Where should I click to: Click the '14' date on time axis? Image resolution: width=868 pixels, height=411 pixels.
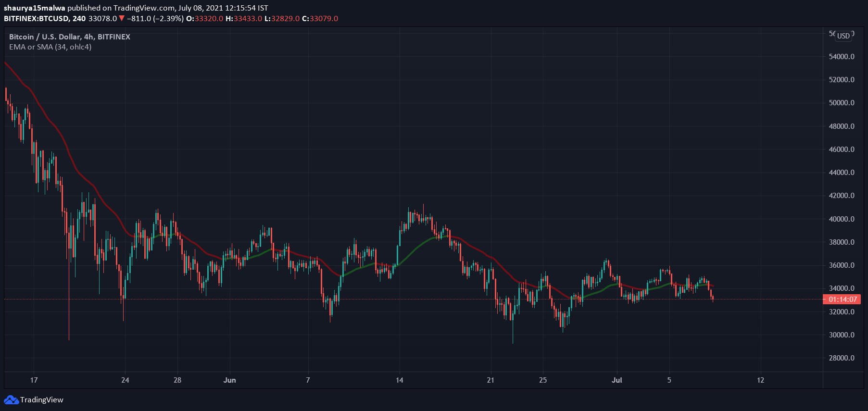tap(399, 380)
